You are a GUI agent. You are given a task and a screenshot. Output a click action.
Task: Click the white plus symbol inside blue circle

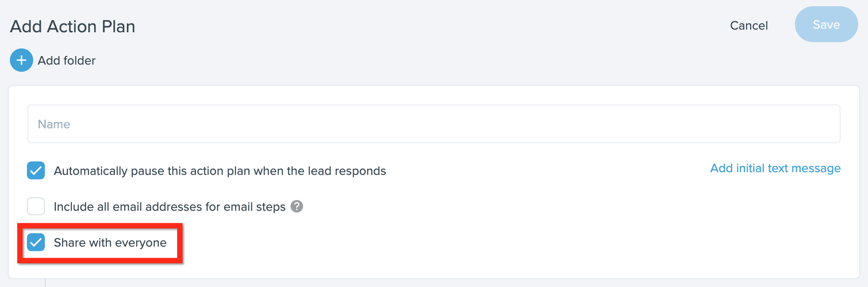[22, 60]
